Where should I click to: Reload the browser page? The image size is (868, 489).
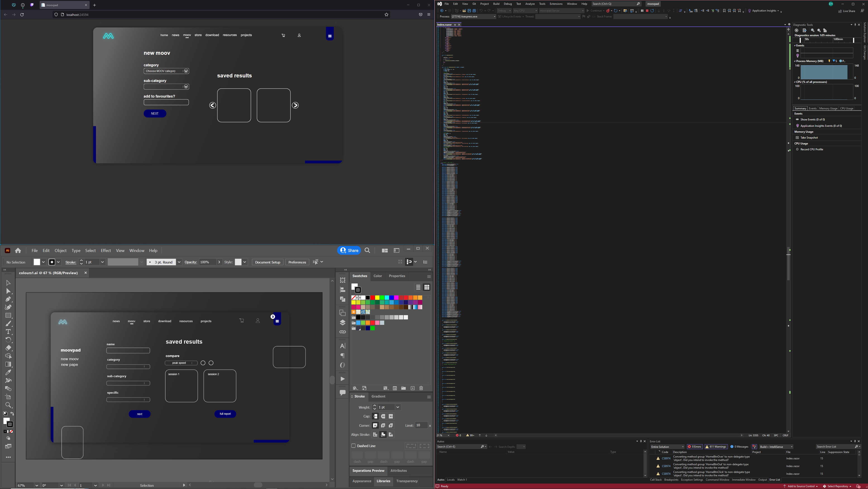(x=22, y=15)
